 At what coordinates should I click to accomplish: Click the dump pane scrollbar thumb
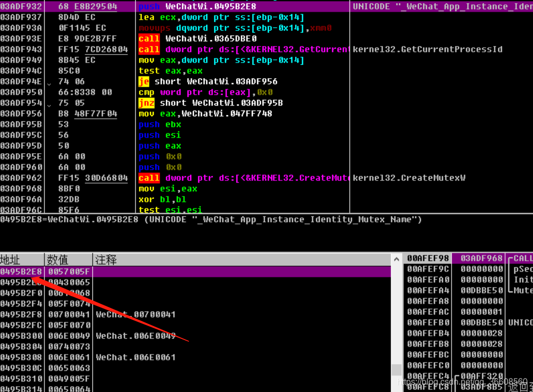point(396,370)
